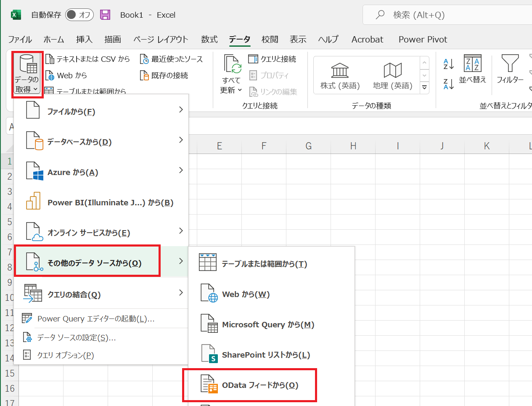Viewport: 532px width, 406px height.
Task: Click the search box 検索 (Alt+Q)
Action: coord(447,15)
